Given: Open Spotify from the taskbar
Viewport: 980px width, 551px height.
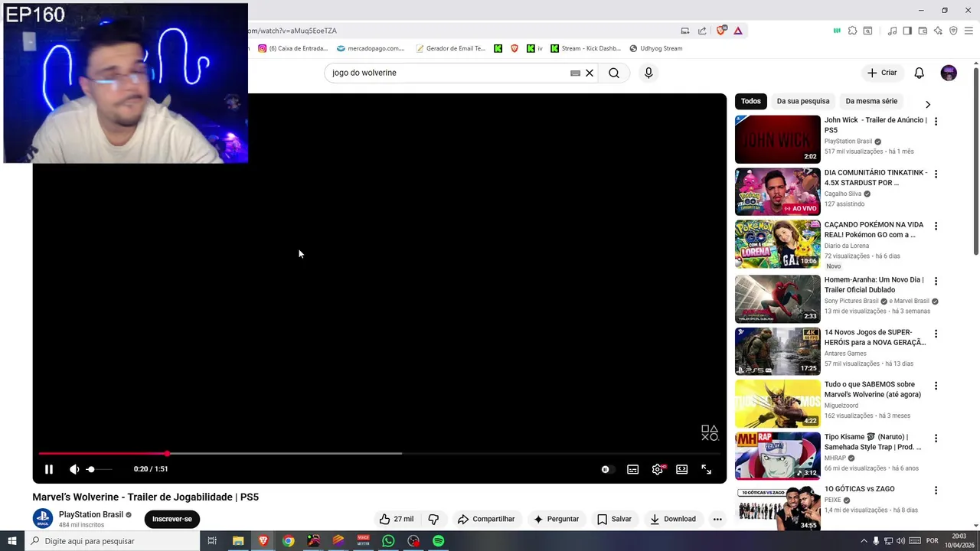Looking at the screenshot, I should [x=438, y=541].
